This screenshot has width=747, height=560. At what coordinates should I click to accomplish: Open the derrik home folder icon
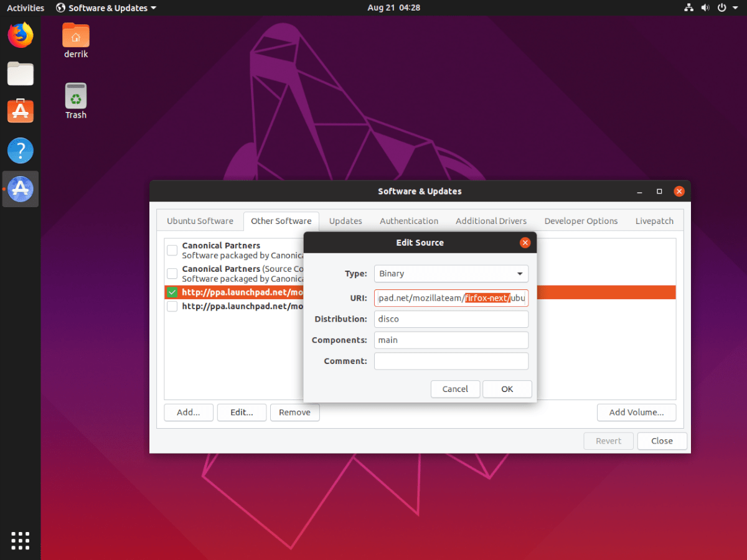[76, 40]
